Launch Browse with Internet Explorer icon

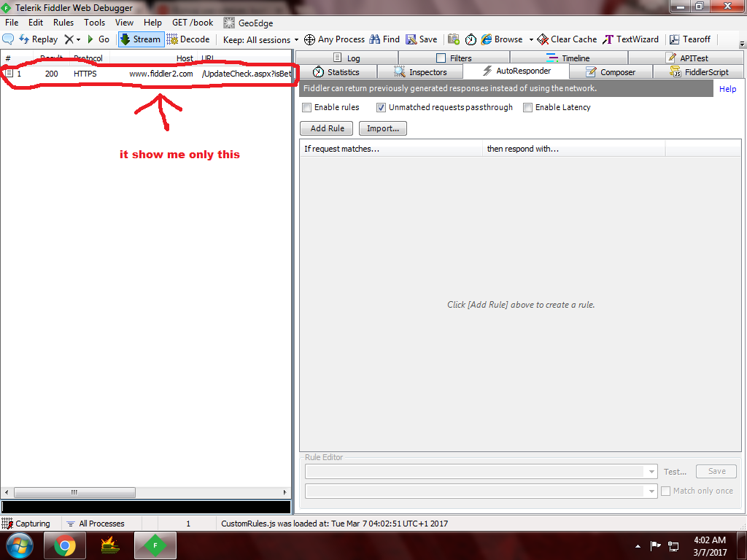click(x=502, y=39)
